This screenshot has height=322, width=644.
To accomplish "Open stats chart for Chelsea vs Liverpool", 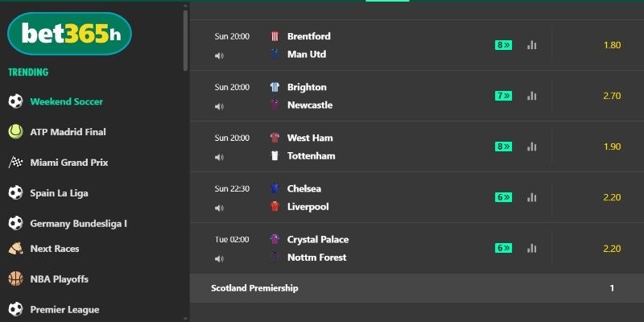I will [531, 197].
